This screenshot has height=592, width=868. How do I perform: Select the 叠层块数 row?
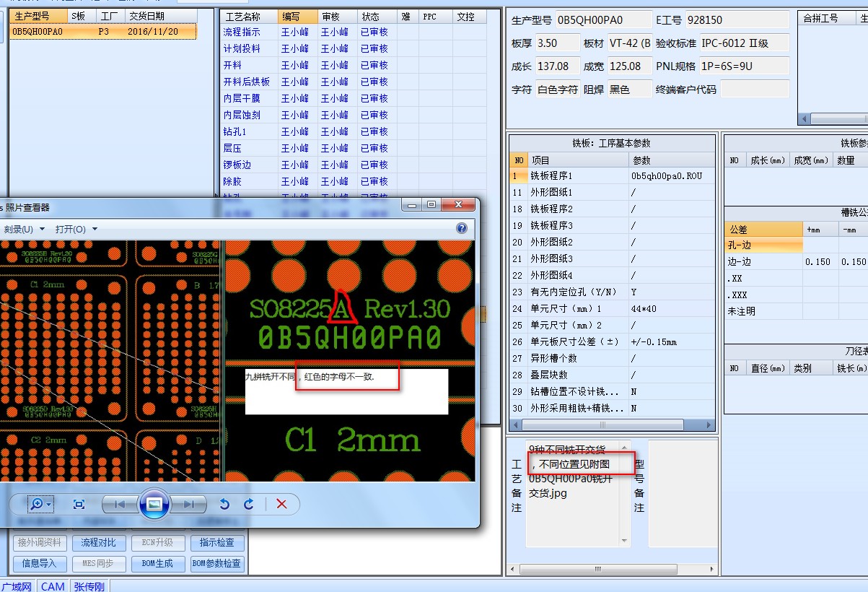click(x=613, y=375)
